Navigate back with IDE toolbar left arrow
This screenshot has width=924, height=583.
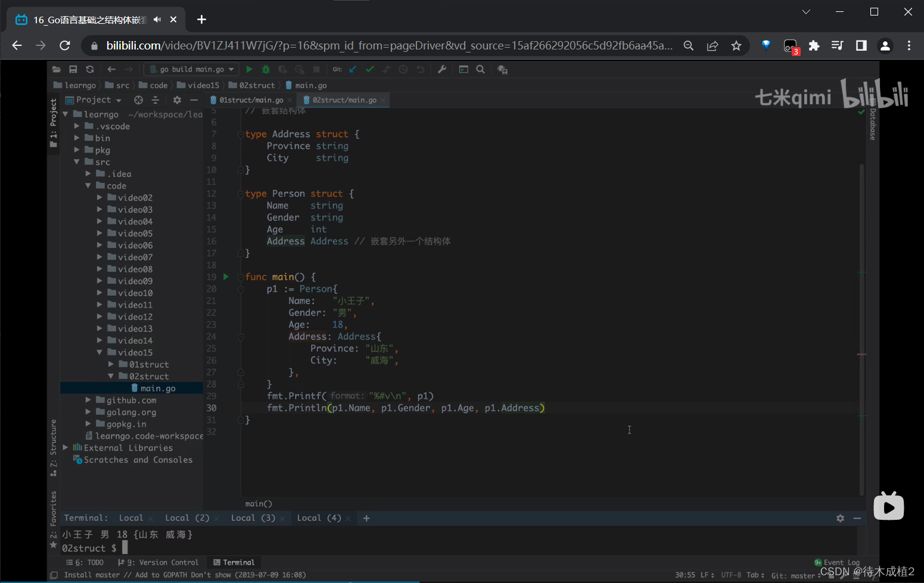point(111,69)
